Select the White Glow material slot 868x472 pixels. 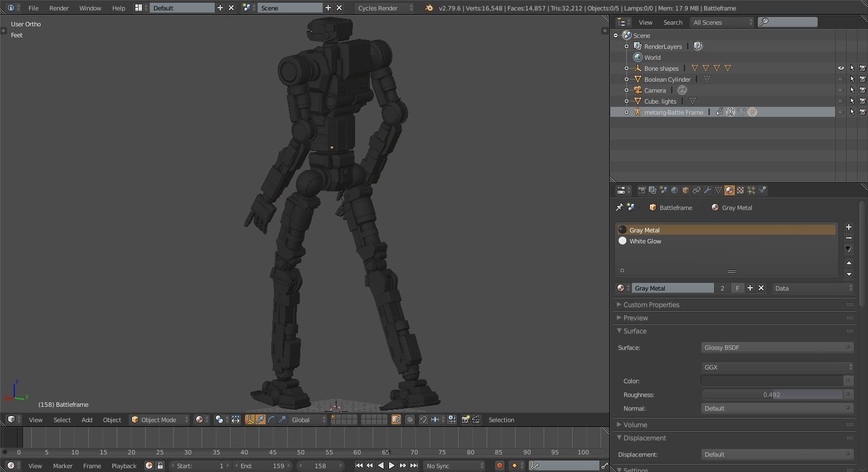[727, 241]
